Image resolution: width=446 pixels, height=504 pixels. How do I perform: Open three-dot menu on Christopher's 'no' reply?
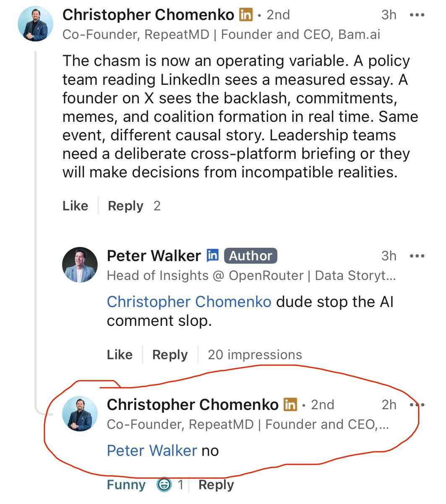[417, 405]
